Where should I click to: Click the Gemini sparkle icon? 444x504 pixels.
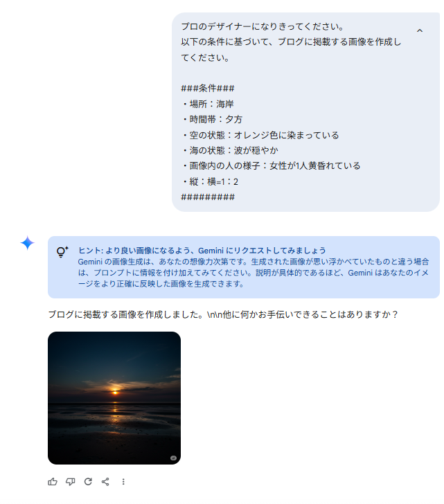pos(27,243)
